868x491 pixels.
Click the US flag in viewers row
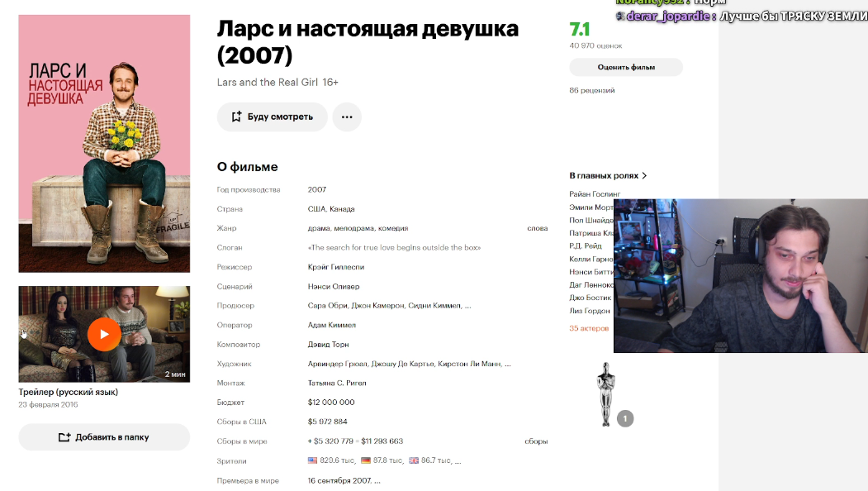313,460
